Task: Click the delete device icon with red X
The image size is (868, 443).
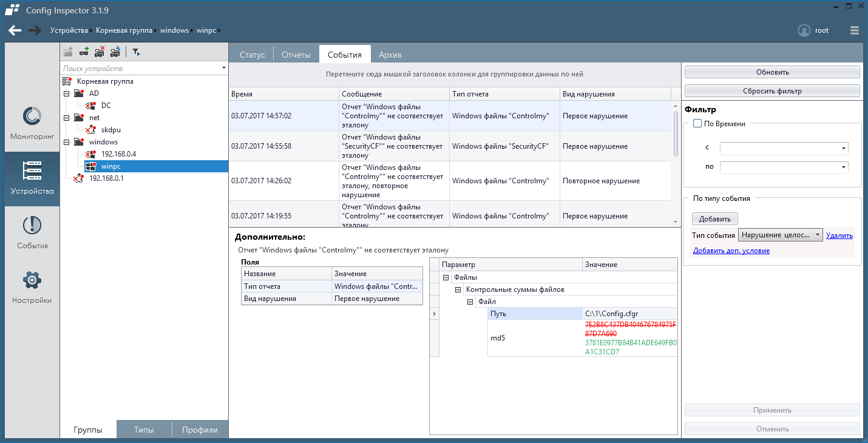Action: coord(100,52)
